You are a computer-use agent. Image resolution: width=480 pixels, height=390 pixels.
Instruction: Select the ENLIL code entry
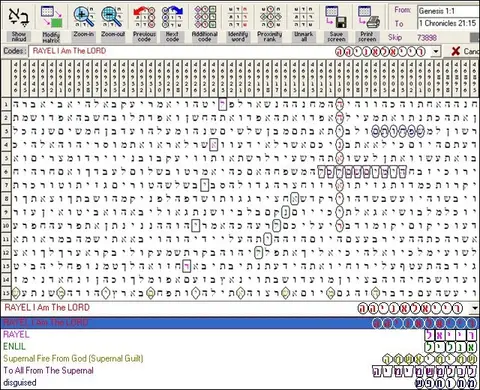(x=240, y=347)
